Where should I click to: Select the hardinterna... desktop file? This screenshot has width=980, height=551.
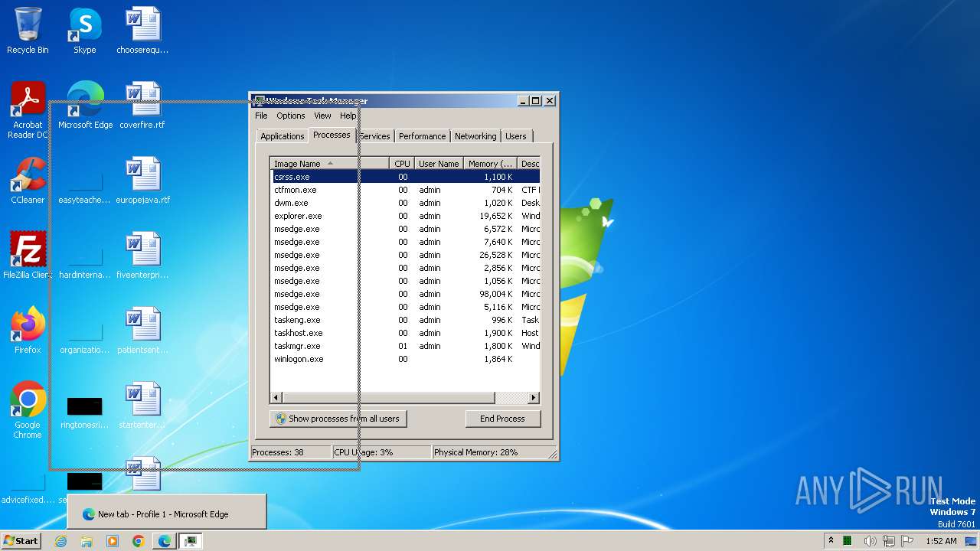[84, 262]
